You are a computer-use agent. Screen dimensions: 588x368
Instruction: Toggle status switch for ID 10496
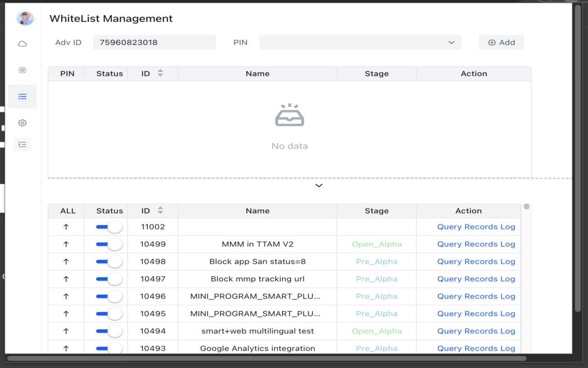[109, 296]
